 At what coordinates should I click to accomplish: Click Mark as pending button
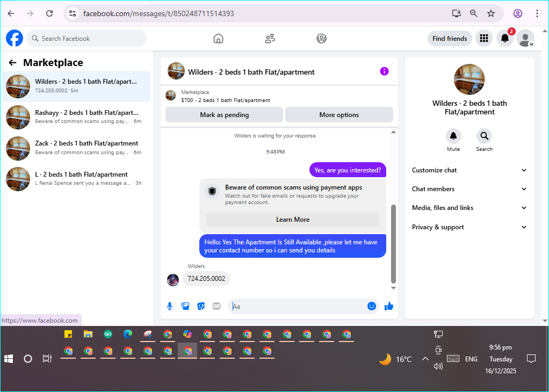(224, 115)
